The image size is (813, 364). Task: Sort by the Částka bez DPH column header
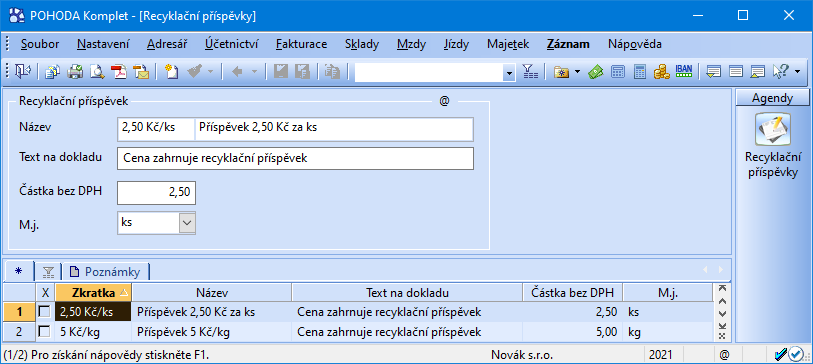573,292
